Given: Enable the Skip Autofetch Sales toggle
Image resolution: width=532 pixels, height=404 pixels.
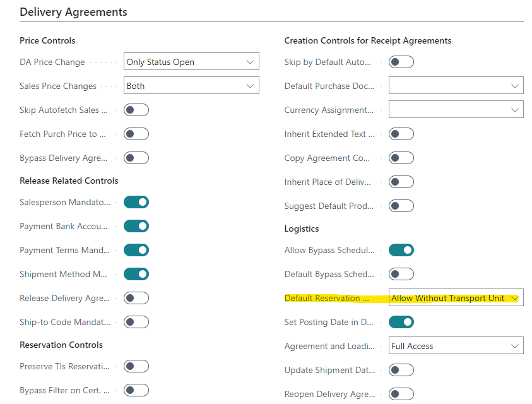Looking at the screenshot, I should [136, 110].
